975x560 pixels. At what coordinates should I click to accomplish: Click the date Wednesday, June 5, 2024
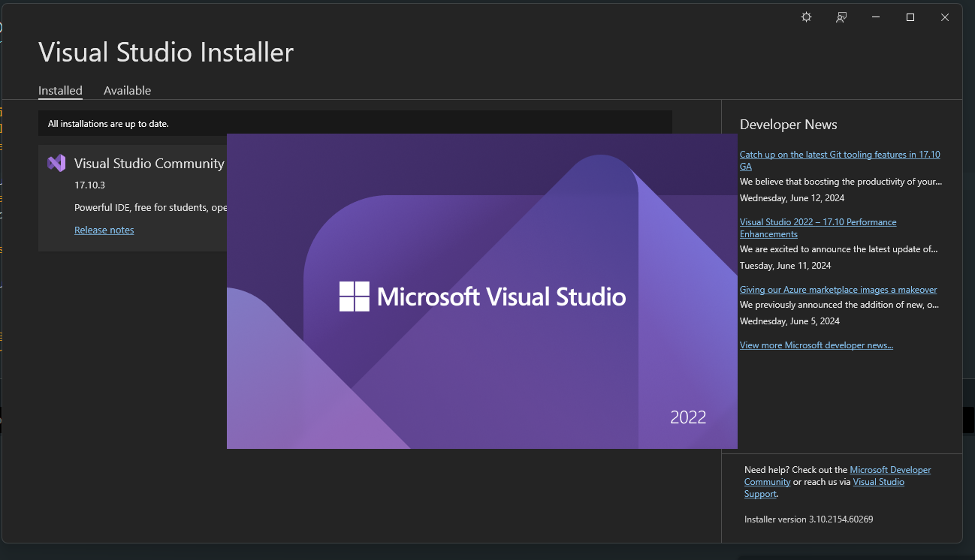pos(789,321)
